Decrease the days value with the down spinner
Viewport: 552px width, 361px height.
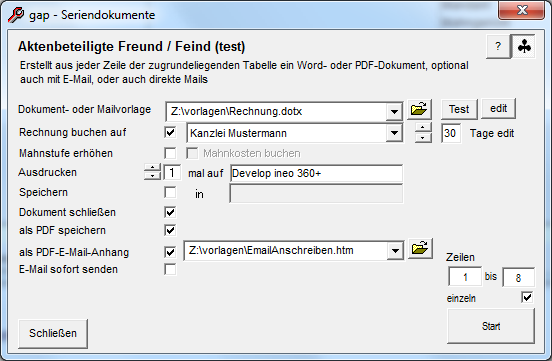[423, 138]
